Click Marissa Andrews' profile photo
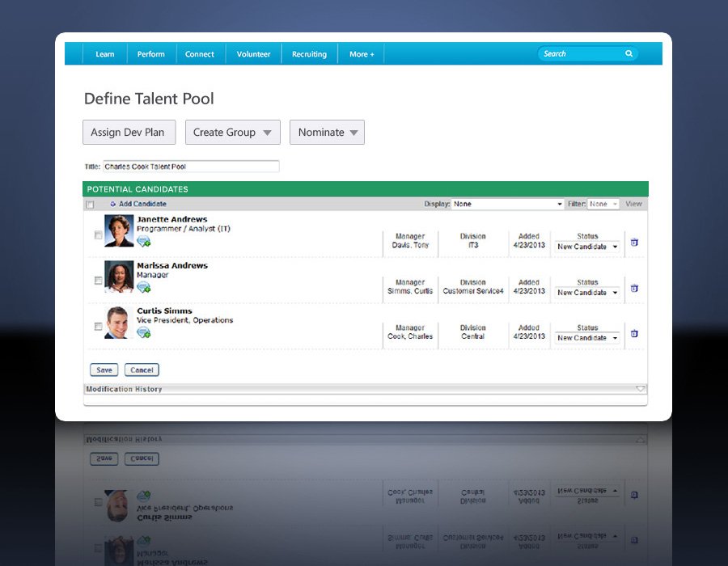The image size is (728, 566). tap(119, 277)
